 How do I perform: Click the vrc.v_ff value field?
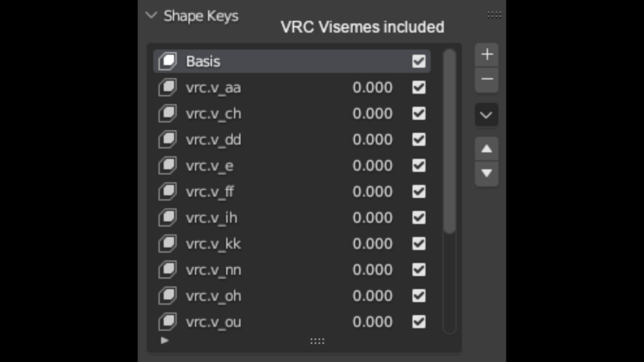tap(372, 192)
